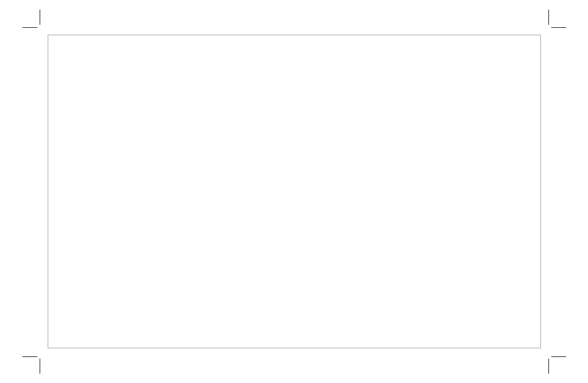Viewport: 588px width, 383px height.
Task: Click the top-right corner of the gray frame
Action: (540, 35)
